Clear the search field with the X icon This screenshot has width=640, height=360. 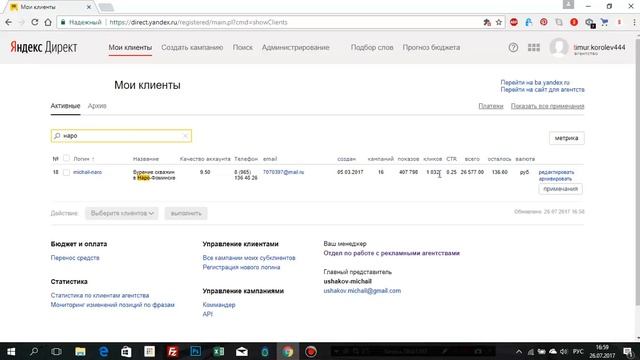185,136
